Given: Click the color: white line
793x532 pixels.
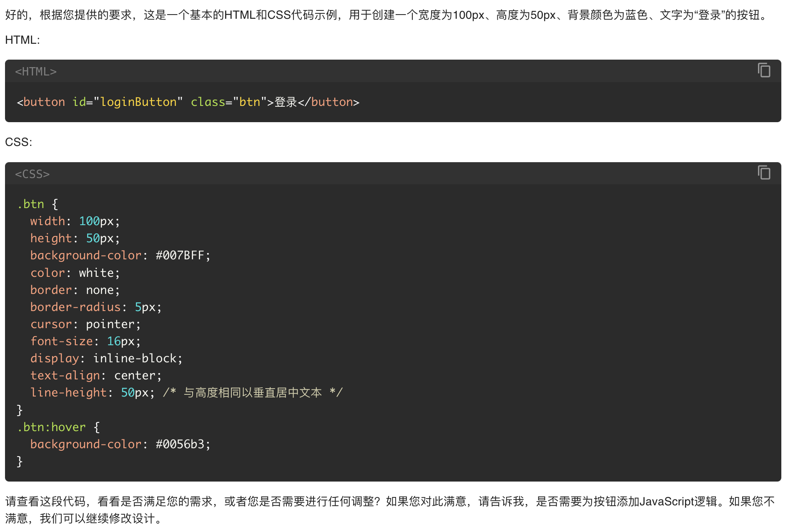Looking at the screenshot, I should pyautogui.click(x=75, y=273).
